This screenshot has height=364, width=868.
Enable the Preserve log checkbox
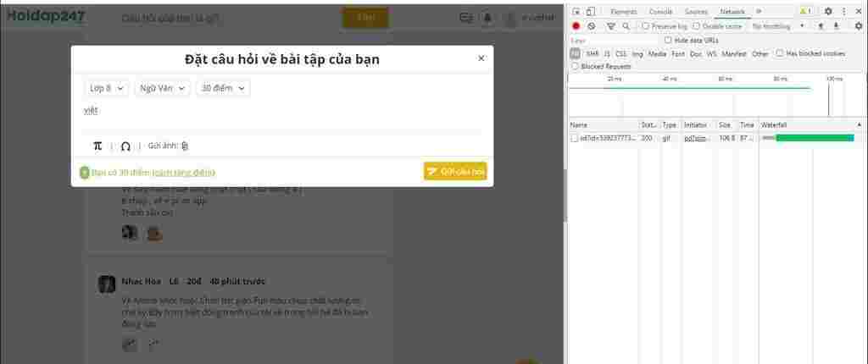646,26
